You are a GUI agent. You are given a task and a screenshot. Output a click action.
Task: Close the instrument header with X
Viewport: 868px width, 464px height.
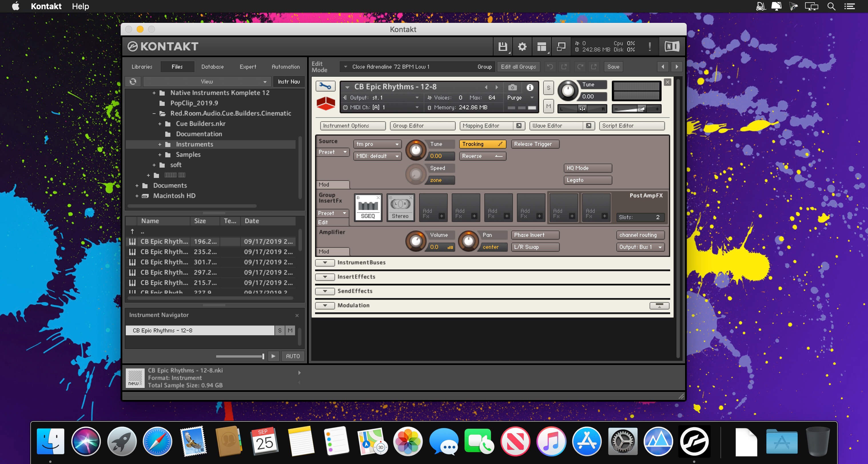click(667, 82)
